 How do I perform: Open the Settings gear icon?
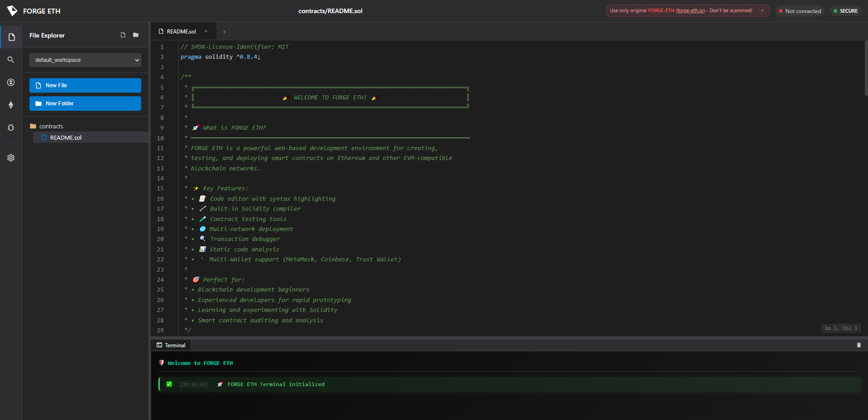pyautogui.click(x=11, y=158)
